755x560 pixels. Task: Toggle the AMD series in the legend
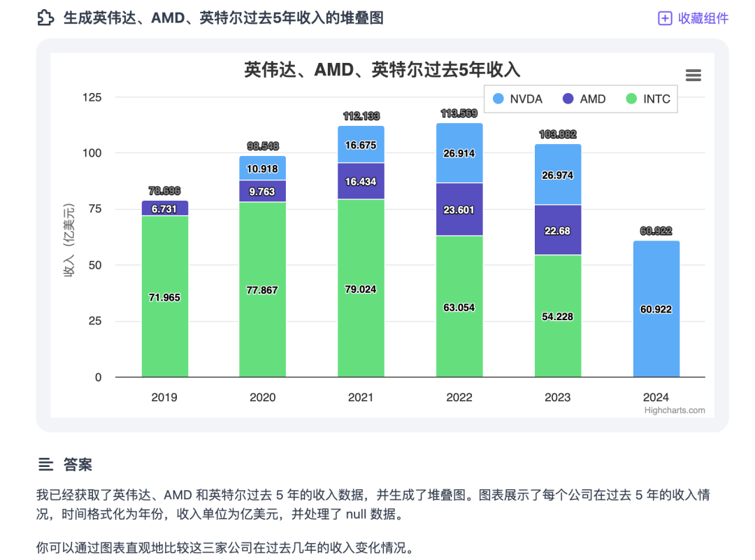(x=584, y=99)
